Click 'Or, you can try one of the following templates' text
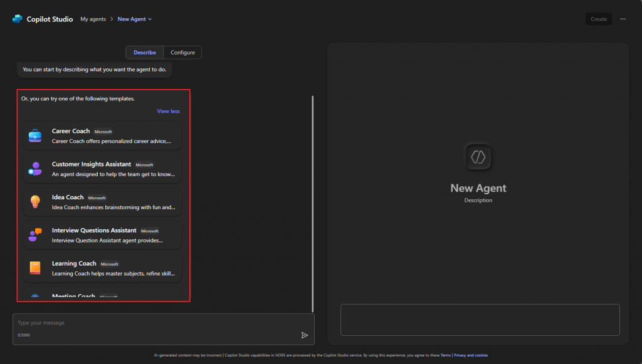 click(78, 98)
